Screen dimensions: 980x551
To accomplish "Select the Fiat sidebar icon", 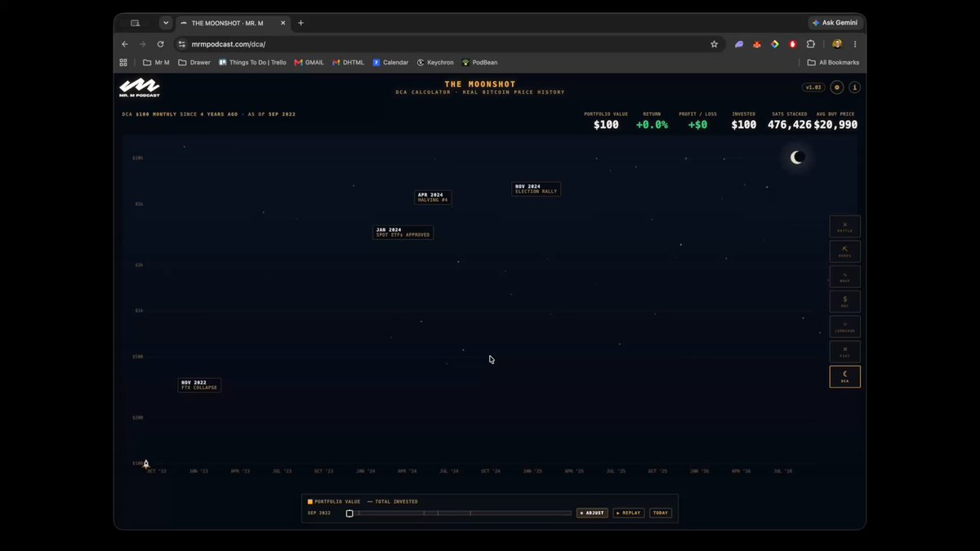I will pos(844,352).
